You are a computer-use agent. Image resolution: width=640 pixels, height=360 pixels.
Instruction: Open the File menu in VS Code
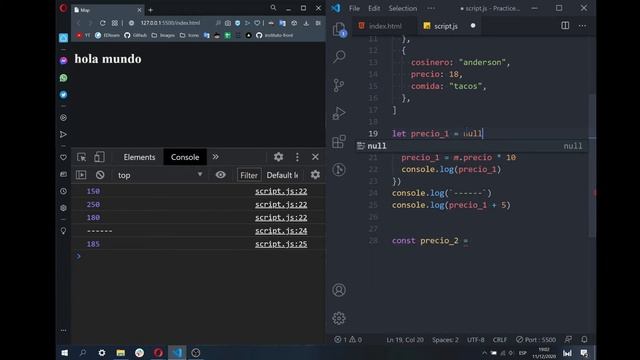coord(354,8)
